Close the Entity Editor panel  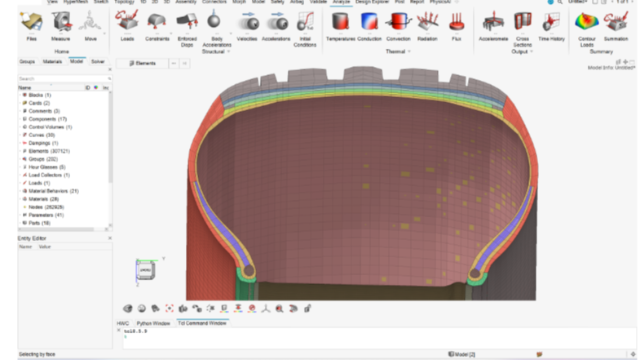(110, 238)
